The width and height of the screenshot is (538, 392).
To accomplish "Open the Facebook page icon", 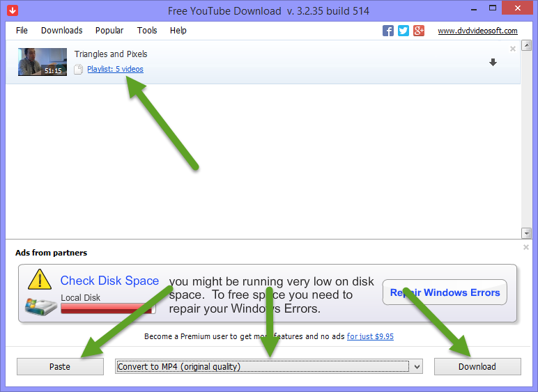I will coord(387,31).
